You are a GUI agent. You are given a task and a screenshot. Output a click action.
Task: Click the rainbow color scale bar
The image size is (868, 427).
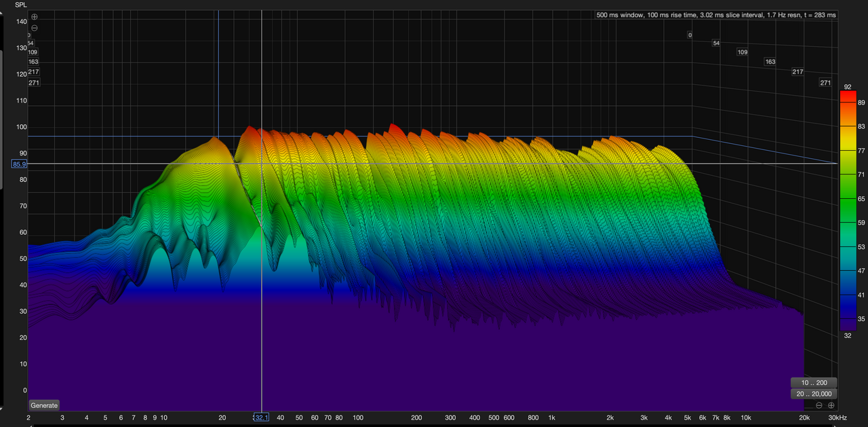[x=847, y=210]
